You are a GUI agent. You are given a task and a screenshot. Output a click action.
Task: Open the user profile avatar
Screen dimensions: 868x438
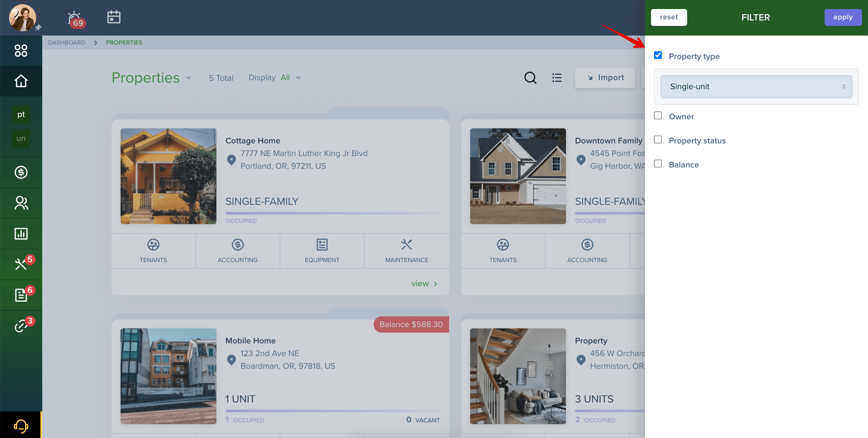pyautogui.click(x=22, y=17)
